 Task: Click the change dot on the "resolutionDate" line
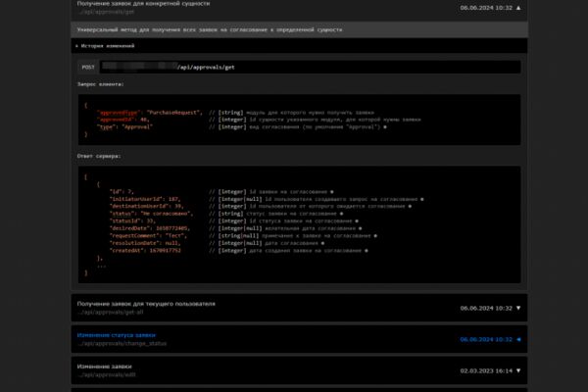point(322,243)
